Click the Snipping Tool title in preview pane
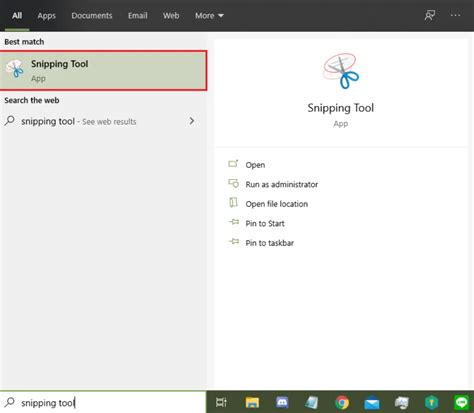Screen dimensions: 474x413 point(341,108)
